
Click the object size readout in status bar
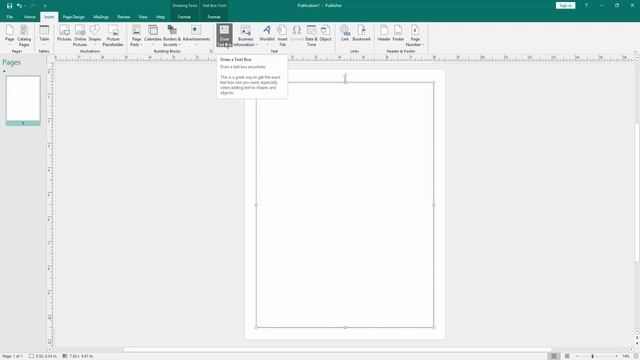click(x=78, y=356)
